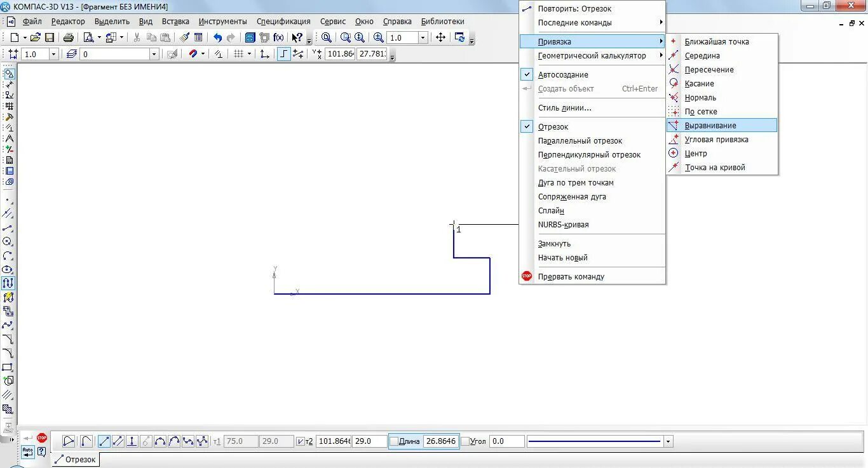Open the Файл menu
Image resolution: width=868 pixels, height=468 pixels.
[32, 22]
